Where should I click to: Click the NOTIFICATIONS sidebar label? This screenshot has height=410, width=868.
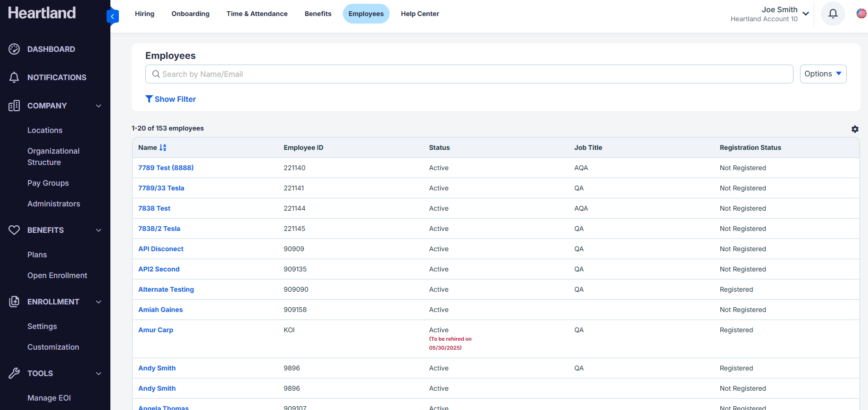(57, 77)
